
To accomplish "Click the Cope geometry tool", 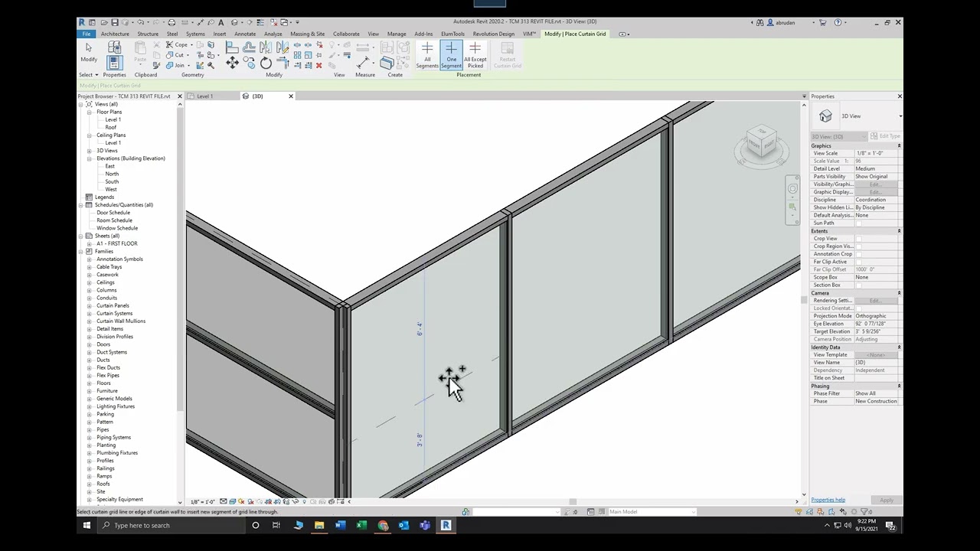I will [178, 45].
